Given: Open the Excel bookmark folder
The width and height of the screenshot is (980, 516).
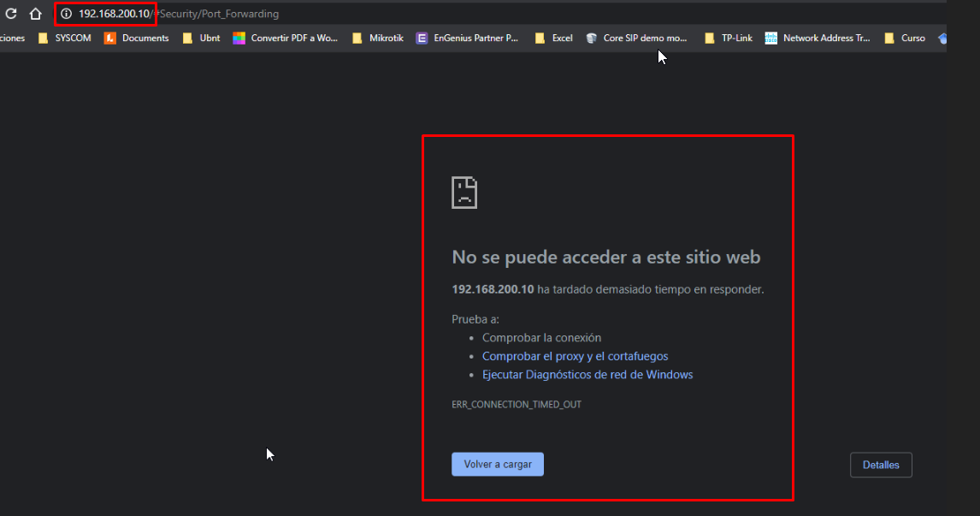Looking at the screenshot, I should click(554, 39).
